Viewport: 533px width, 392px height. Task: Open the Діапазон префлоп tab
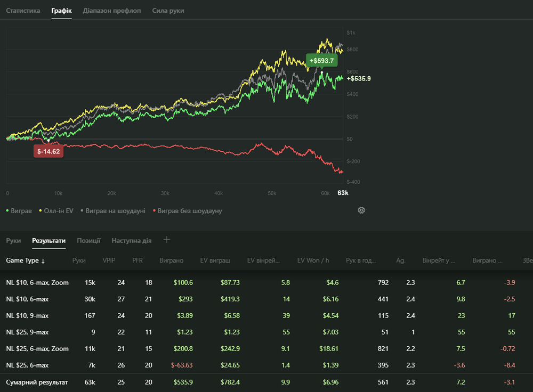pyautogui.click(x=112, y=11)
